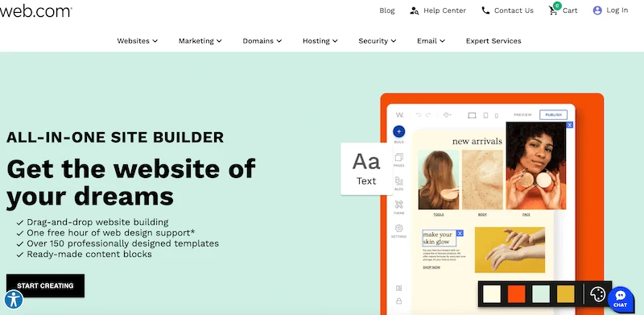Click the hair brush TOOLS thumbnail
Screen dimensions: 644x315
438,180
